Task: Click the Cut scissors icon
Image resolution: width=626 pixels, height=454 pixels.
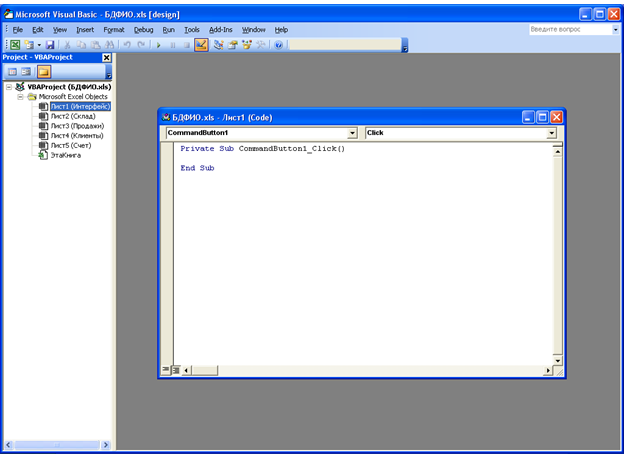Action: (67, 45)
